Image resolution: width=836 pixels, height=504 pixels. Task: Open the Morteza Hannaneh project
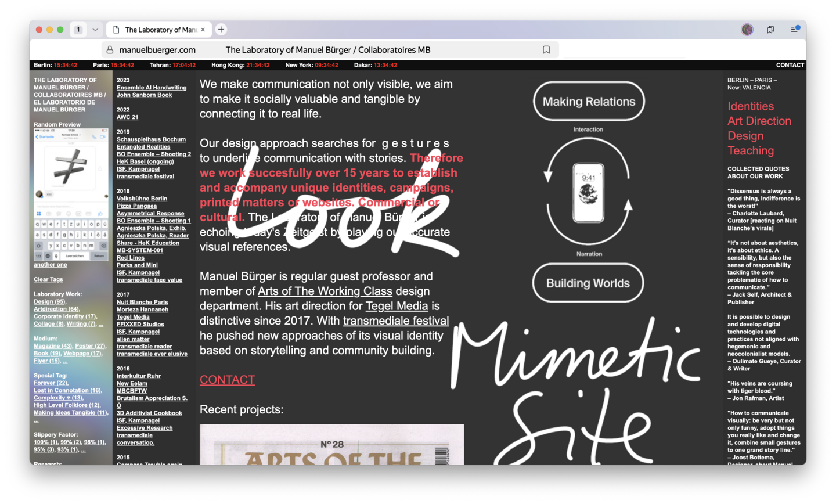click(142, 309)
